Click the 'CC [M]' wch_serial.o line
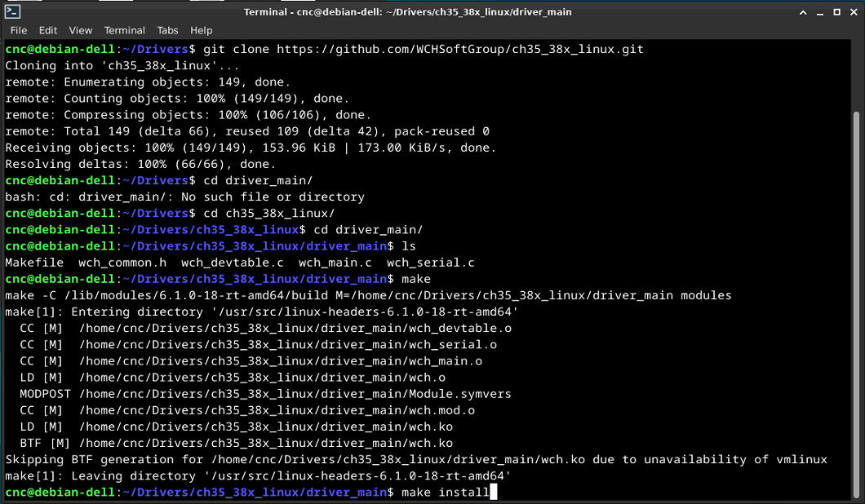The image size is (865, 504). point(258,345)
